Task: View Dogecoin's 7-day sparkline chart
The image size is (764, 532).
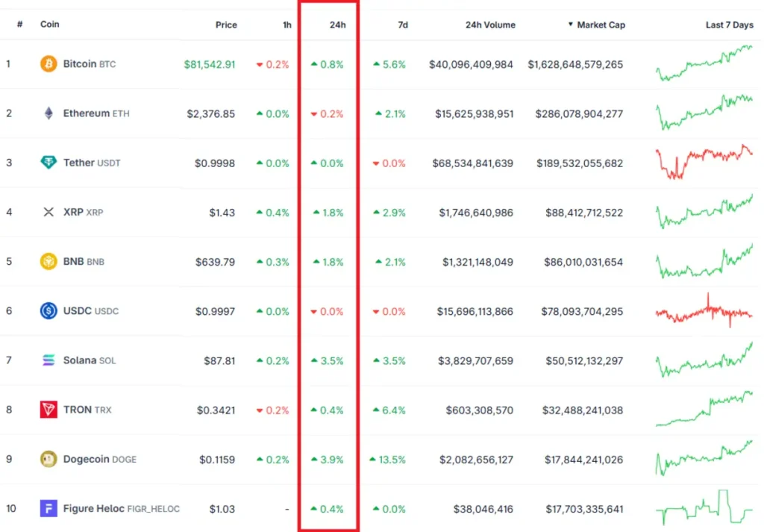Action: [704, 458]
